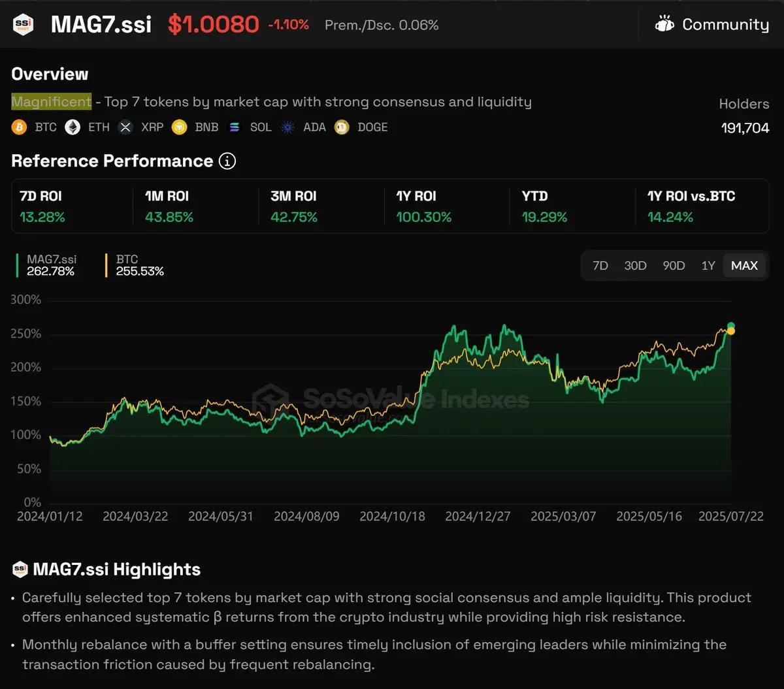Click the -1.10% price change
This screenshot has width=784, height=689.
click(x=288, y=25)
